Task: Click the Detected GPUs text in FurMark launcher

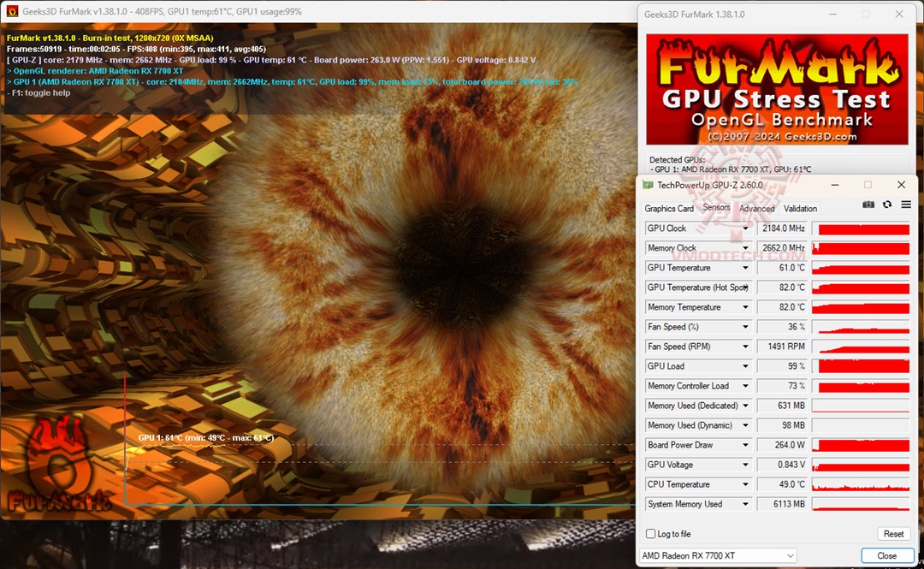Action: (x=677, y=160)
